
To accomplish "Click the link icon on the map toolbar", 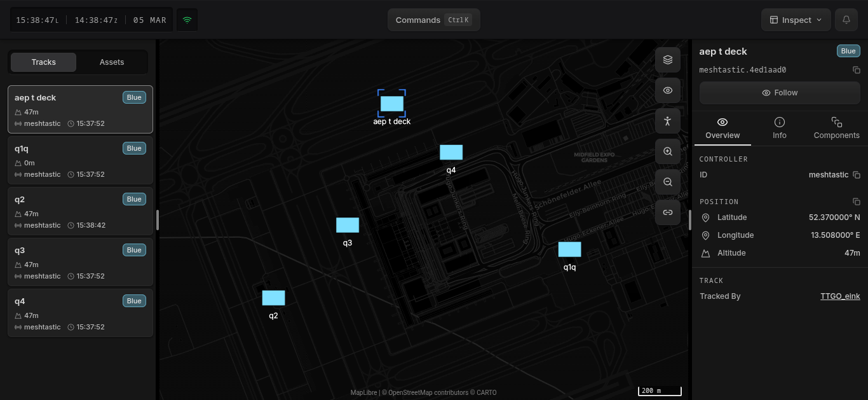I will 667,212.
